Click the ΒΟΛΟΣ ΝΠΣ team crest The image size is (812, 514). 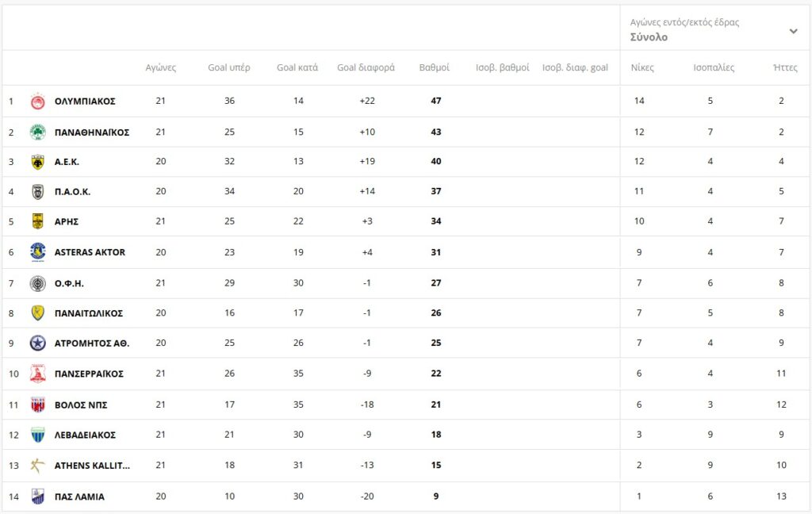(x=38, y=405)
